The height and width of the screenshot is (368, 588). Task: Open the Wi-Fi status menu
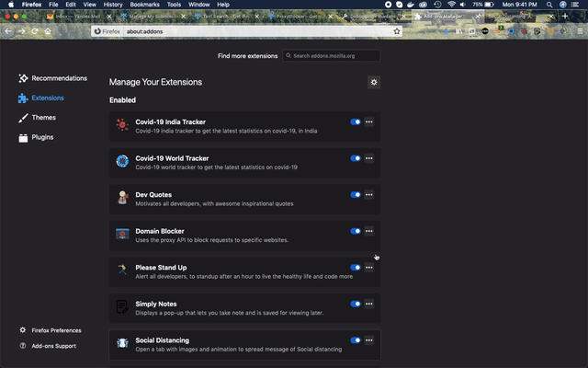tap(451, 5)
